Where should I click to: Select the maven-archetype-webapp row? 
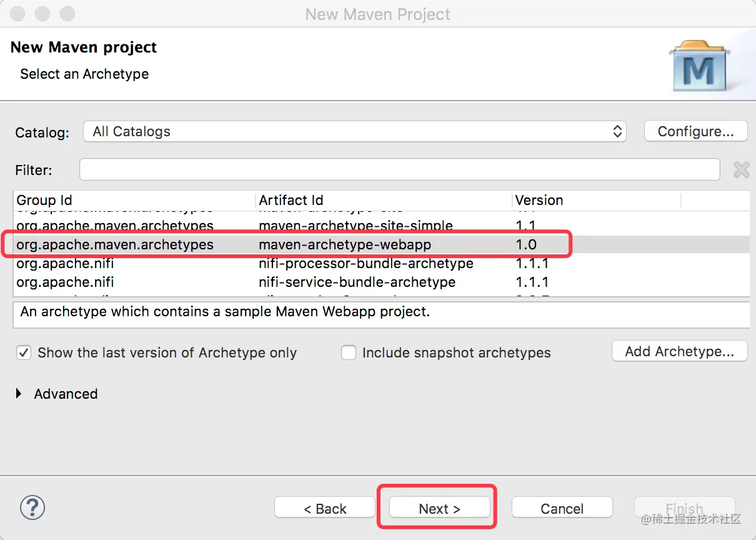click(381, 244)
